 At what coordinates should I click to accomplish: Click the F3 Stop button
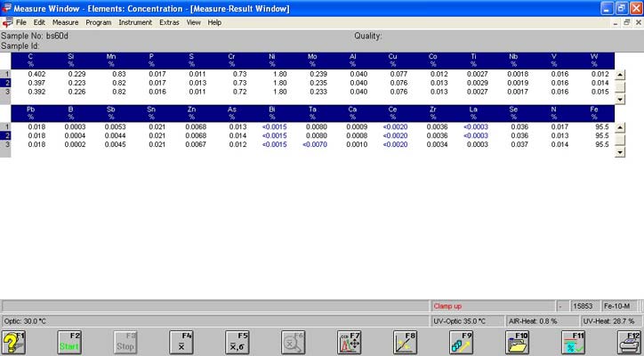pyautogui.click(x=125, y=342)
